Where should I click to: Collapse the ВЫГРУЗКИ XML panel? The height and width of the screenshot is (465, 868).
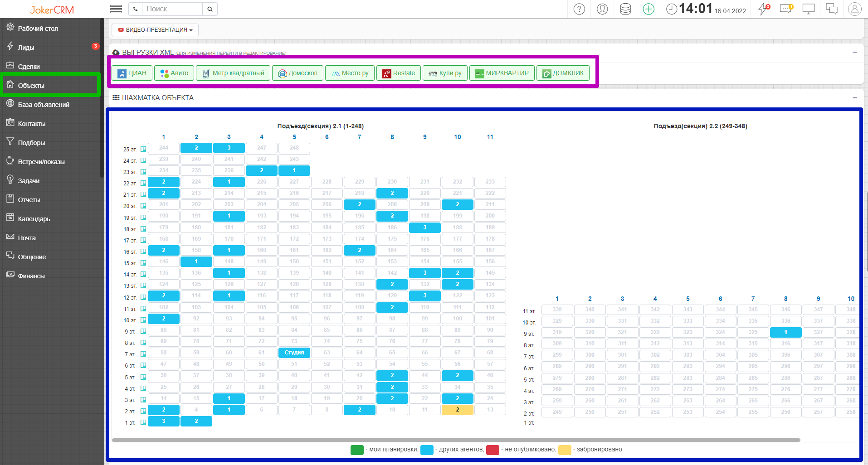point(855,52)
